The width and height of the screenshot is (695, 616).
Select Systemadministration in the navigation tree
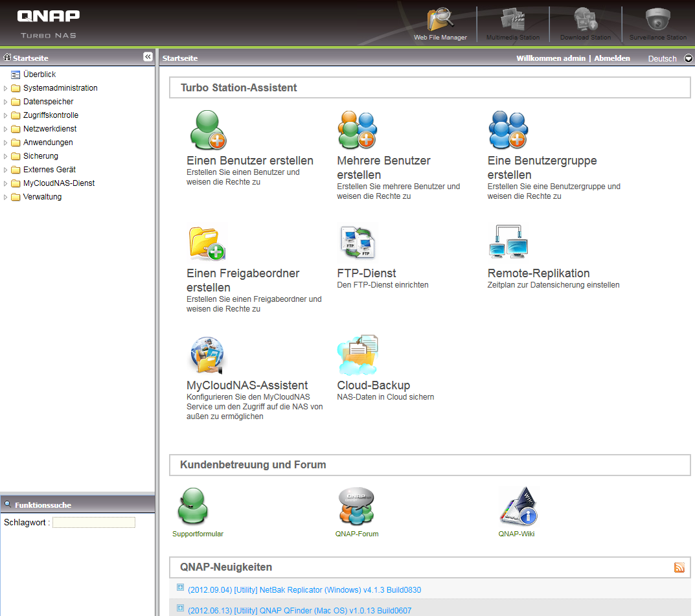(60, 88)
